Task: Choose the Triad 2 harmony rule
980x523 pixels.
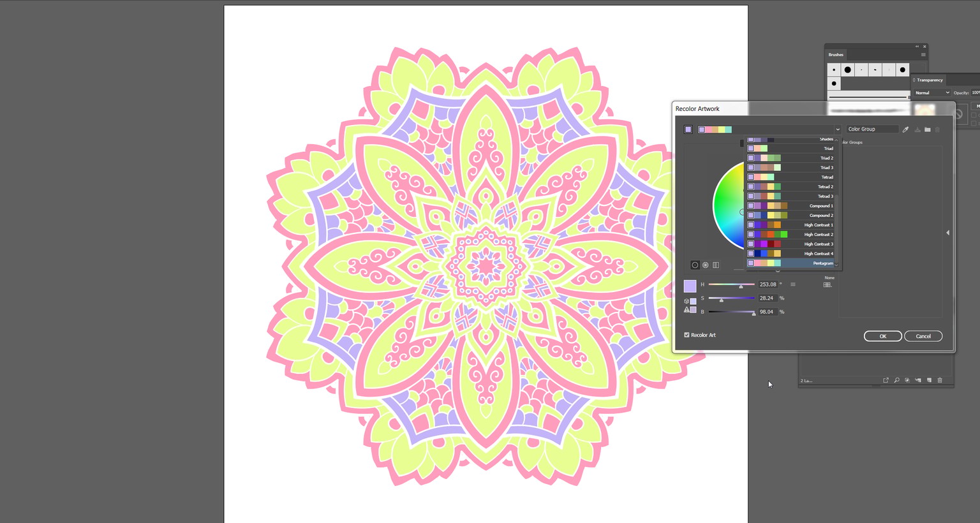Action: coord(791,158)
